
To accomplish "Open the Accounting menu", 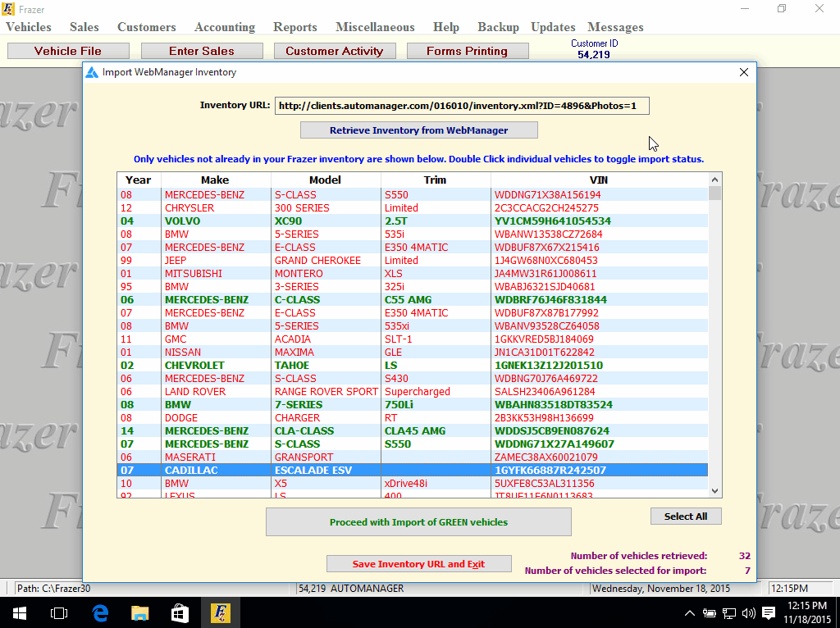I will 224,27.
